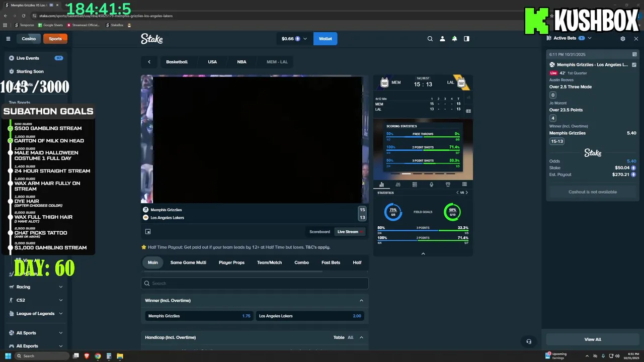Select All handicap view
This screenshot has width=644, height=362.
(x=350, y=337)
